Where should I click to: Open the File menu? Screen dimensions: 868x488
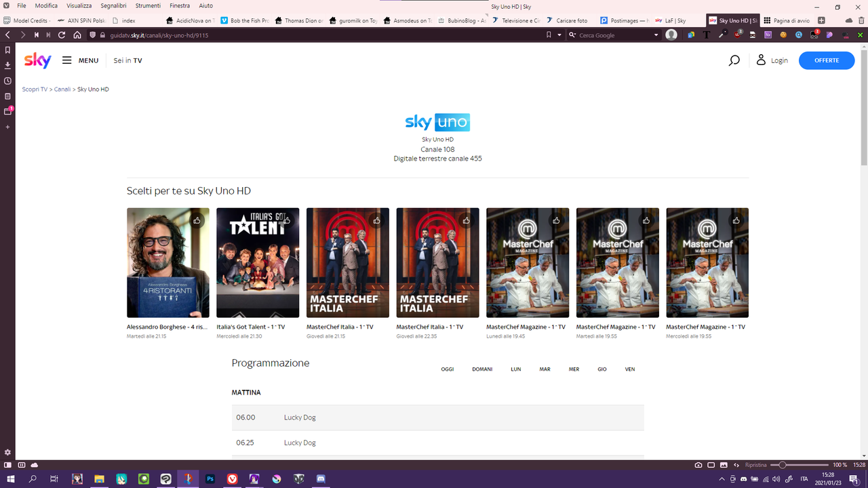[x=22, y=5]
